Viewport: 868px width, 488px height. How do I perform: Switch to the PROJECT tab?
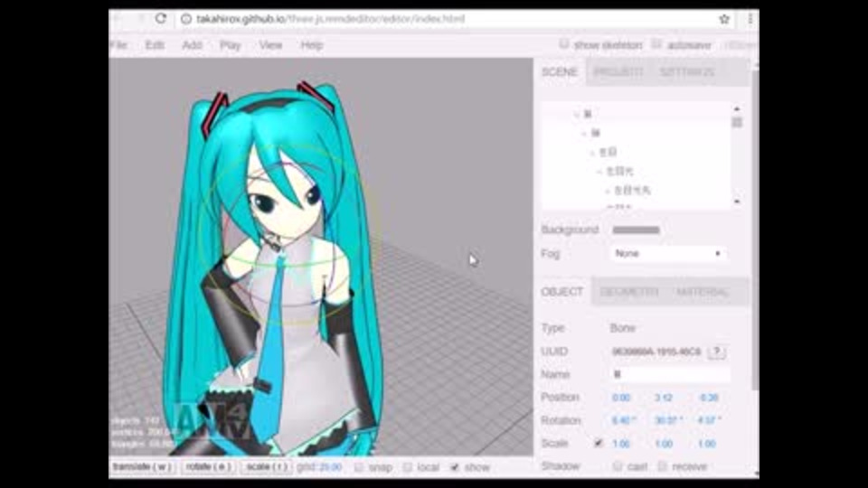(x=618, y=72)
